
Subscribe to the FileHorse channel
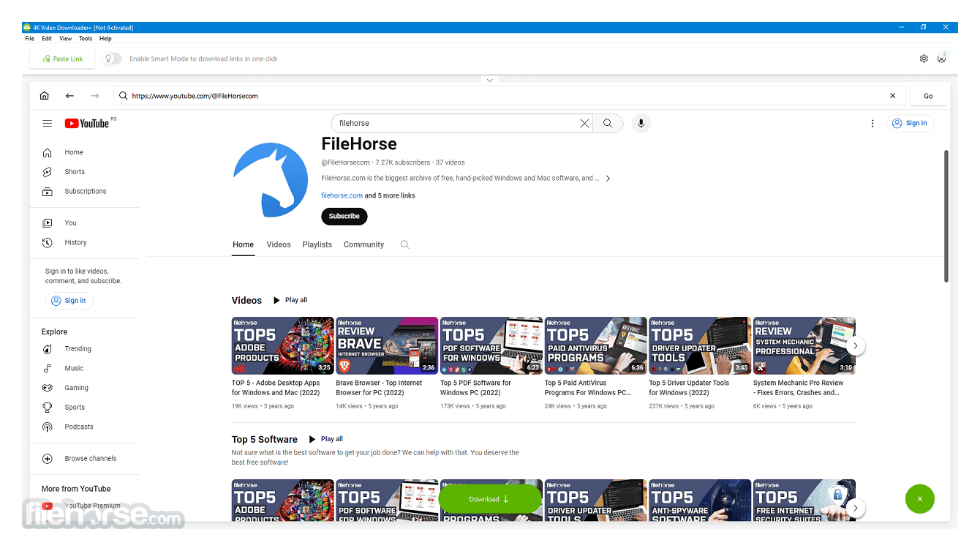point(344,217)
